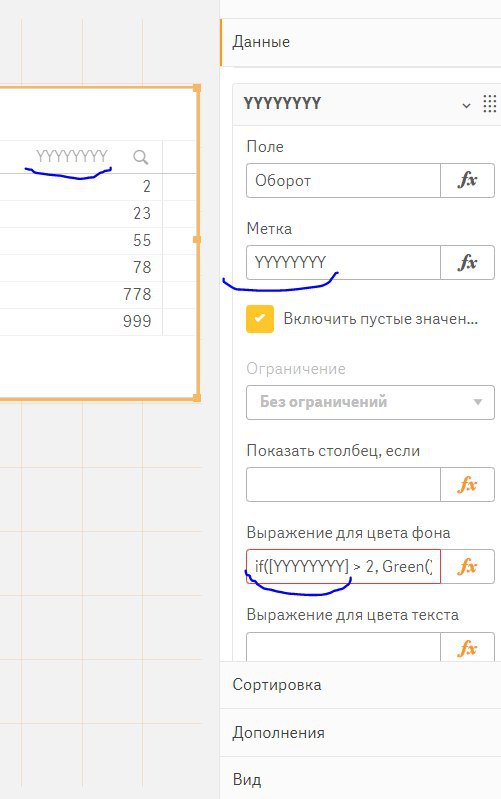
Task: Click the search icon in table header
Action: click(141, 157)
